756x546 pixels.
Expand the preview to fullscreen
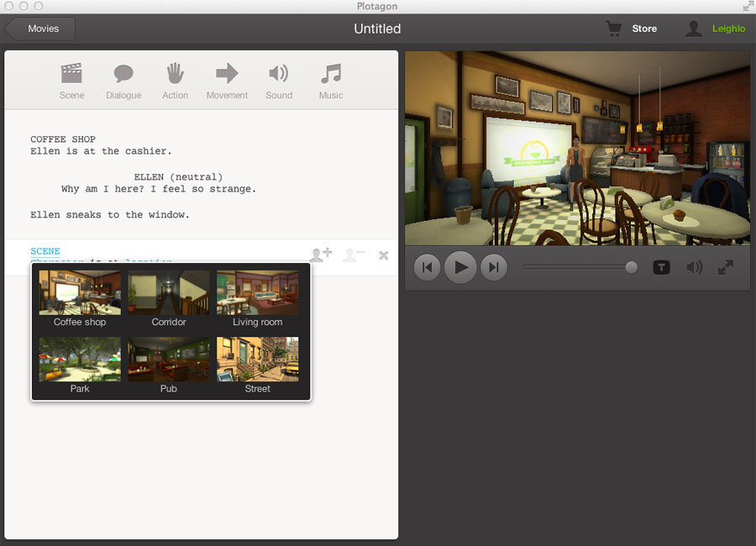click(726, 267)
